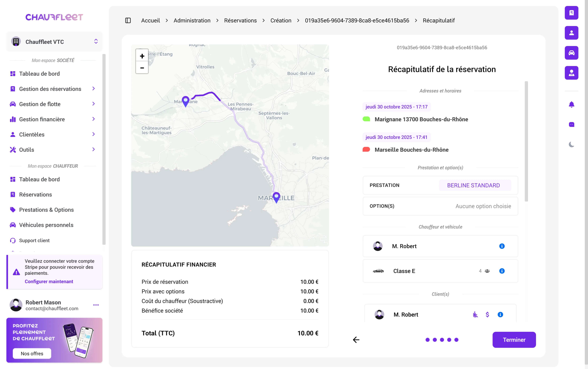Open the notifications bell icon
Screen dimensions: 588x369
click(x=571, y=104)
